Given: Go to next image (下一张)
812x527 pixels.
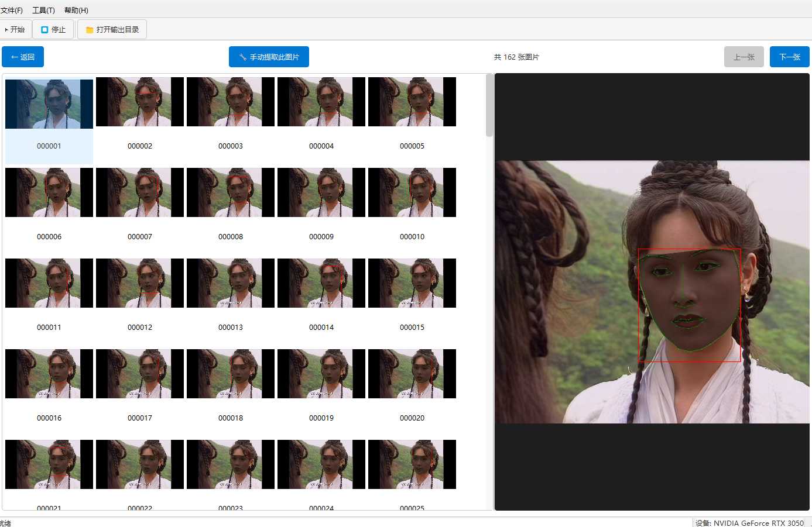Looking at the screenshot, I should [789, 57].
